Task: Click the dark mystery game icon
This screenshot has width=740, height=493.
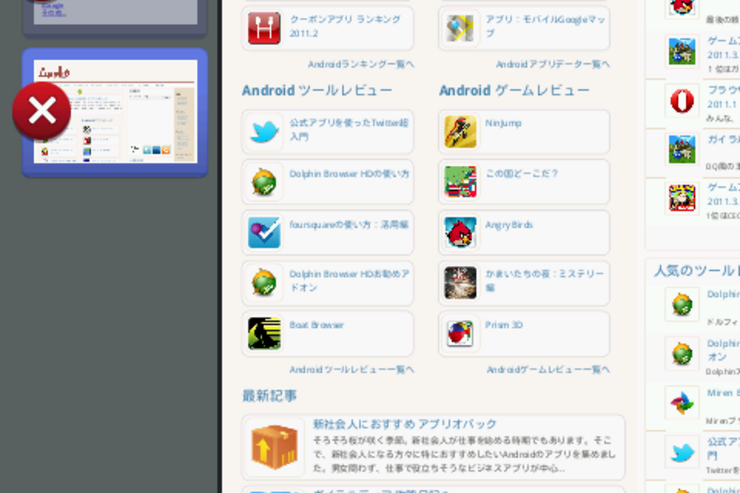Action: (x=460, y=283)
